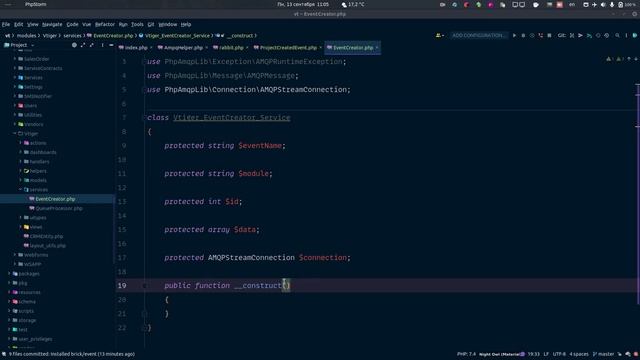The width and height of the screenshot is (640, 360).
Task: Click the master git branch widget
Action: pos(604,354)
